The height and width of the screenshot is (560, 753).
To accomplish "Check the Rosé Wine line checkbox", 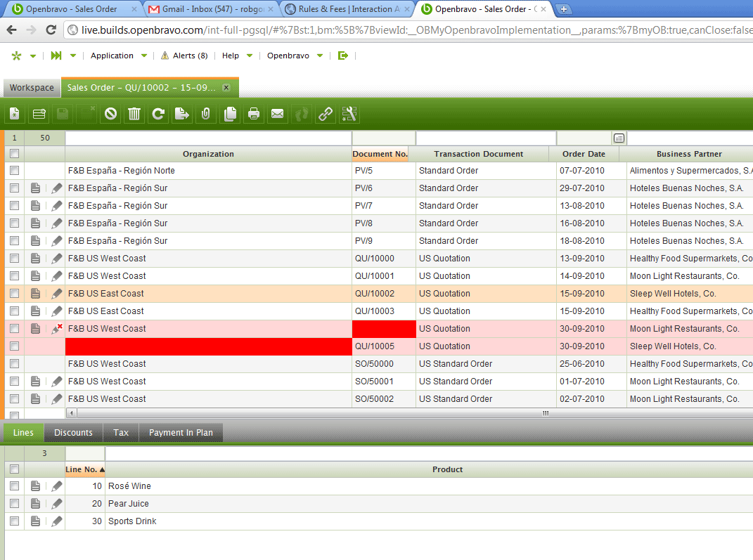I will click(x=14, y=486).
